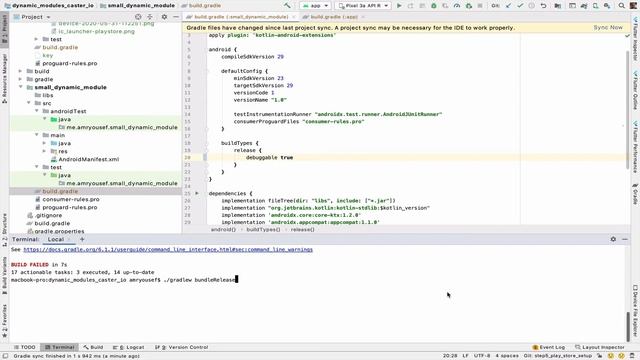Open Terminal panel gear settings
Image resolution: width=640 pixels, height=360 pixels.
pos(613,239)
